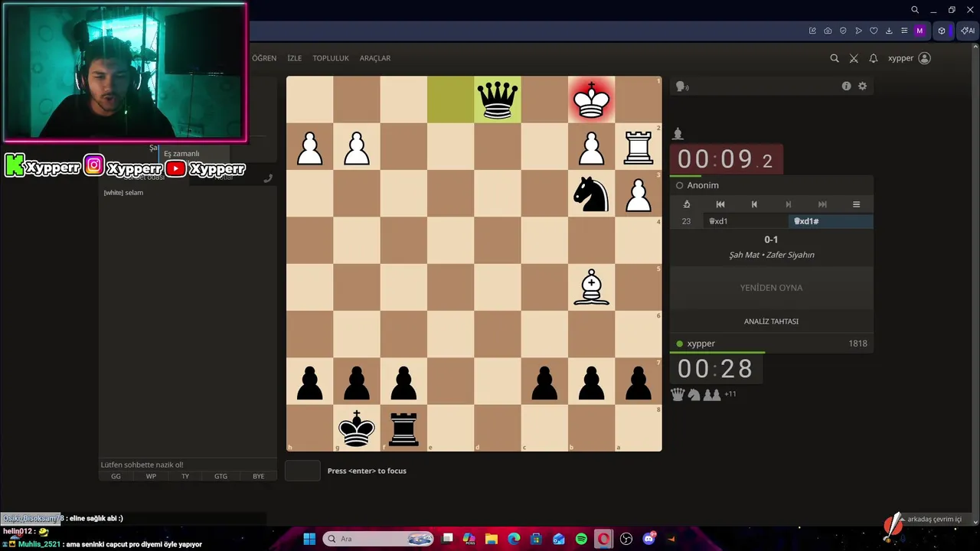The height and width of the screenshot is (551, 980).
Task: Open the ÖĞREN menu
Action: [x=264, y=58]
